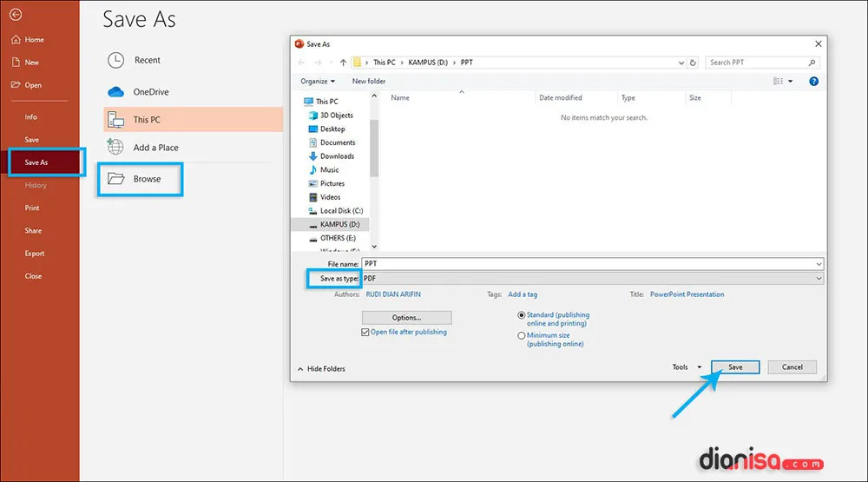Collapse folders with Hide Folders
Screen dimensions: 868x482
click(321, 368)
